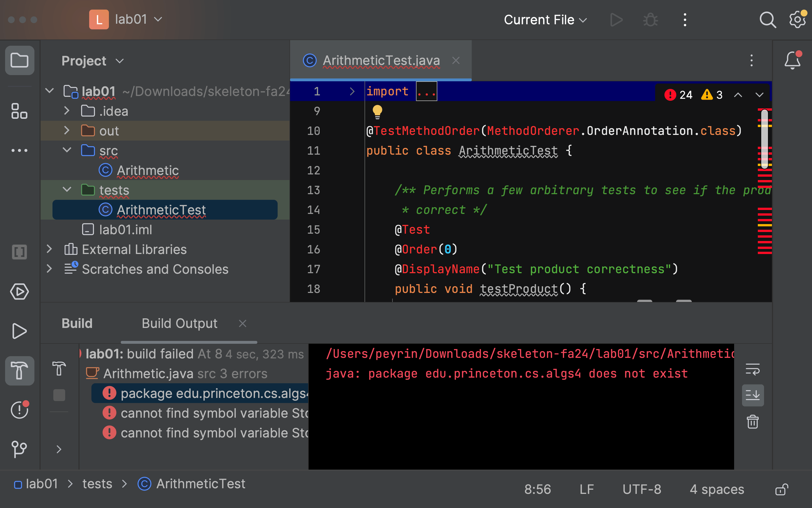Click the ArithmeticTest.java tab
This screenshot has width=812, height=508.
pos(381,60)
